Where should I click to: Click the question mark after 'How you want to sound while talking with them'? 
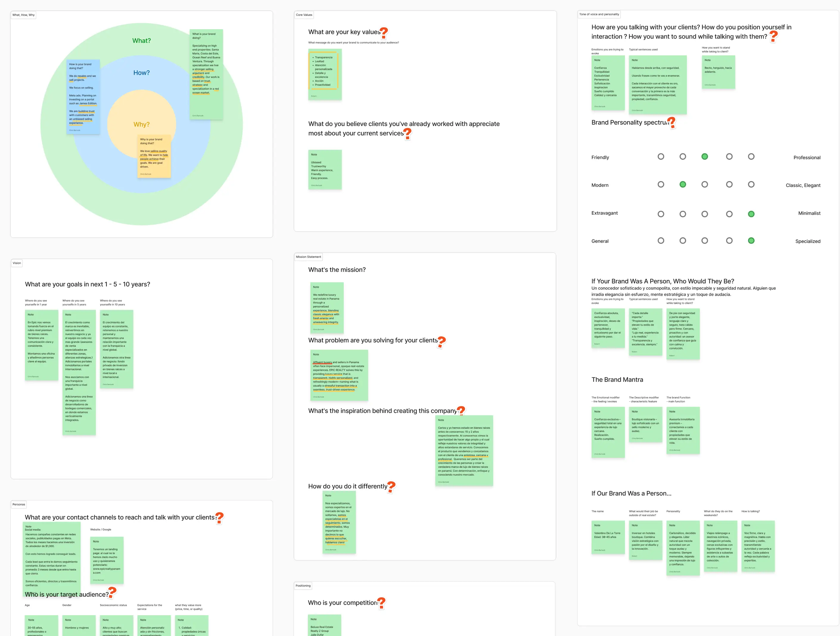[774, 36]
